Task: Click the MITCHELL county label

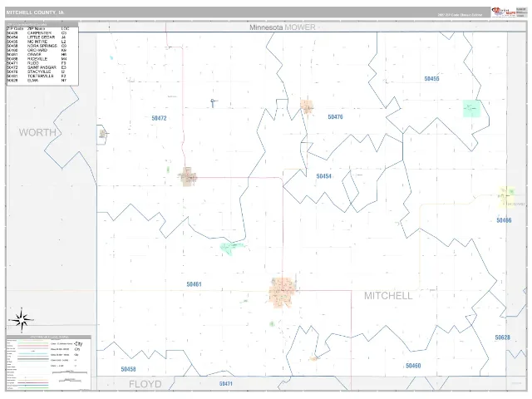Action: point(388,296)
